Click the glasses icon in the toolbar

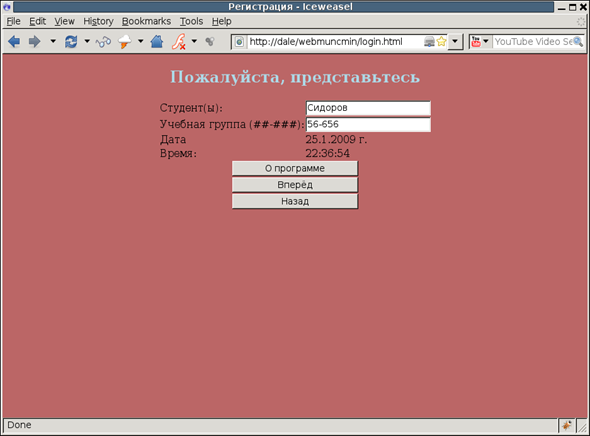[x=103, y=42]
